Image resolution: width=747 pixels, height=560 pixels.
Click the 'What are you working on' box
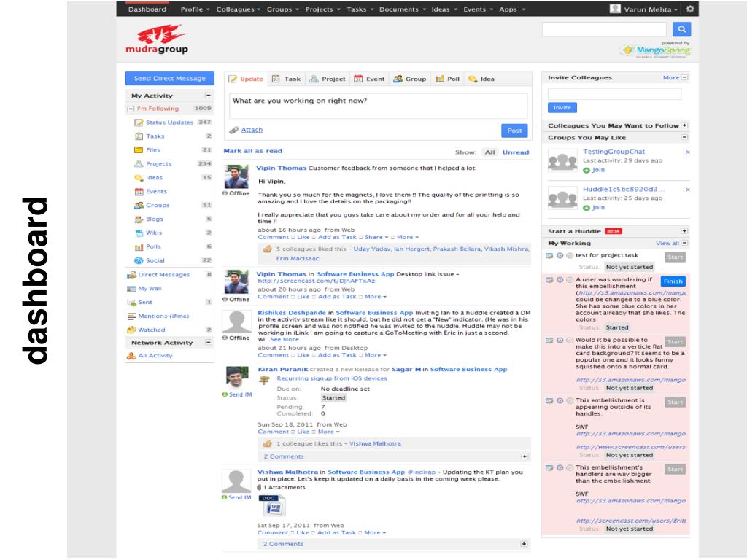379,106
